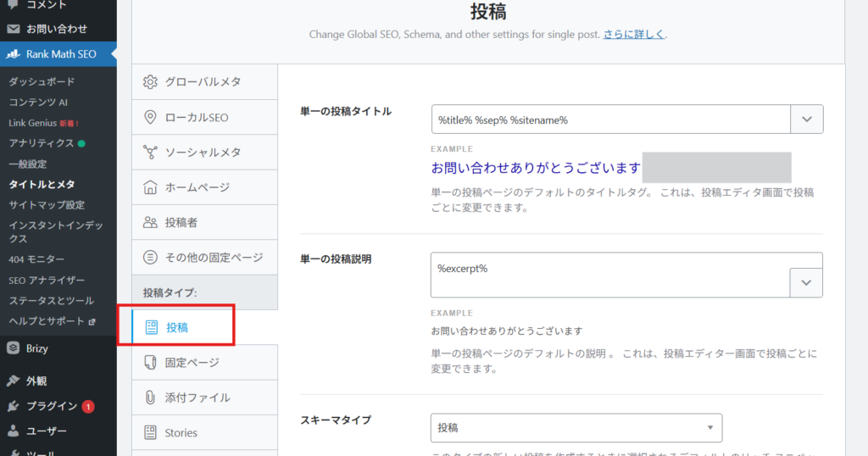Screen dimensions: 868x456
Task: Click the gear icon beside グローバルメタ
Action: click(x=151, y=82)
